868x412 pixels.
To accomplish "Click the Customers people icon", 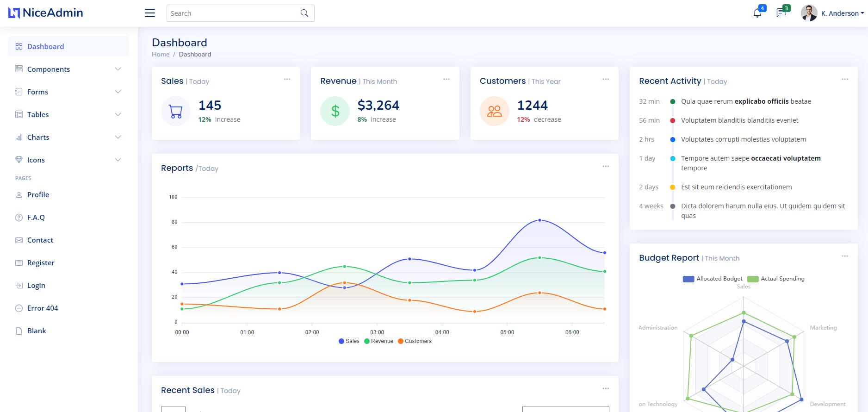I will [495, 111].
